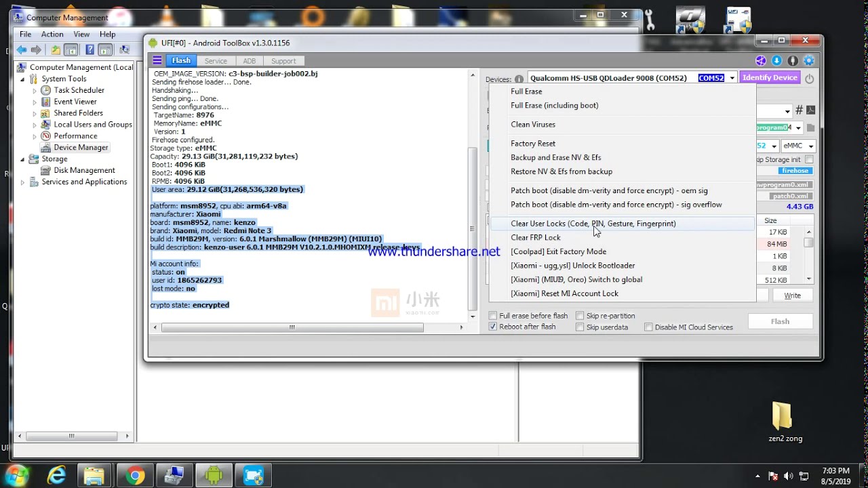Image resolution: width=868 pixels, height=488 pixels.
Task: Click the purple globe icon in ToolBox
Action: coord(761,60)
